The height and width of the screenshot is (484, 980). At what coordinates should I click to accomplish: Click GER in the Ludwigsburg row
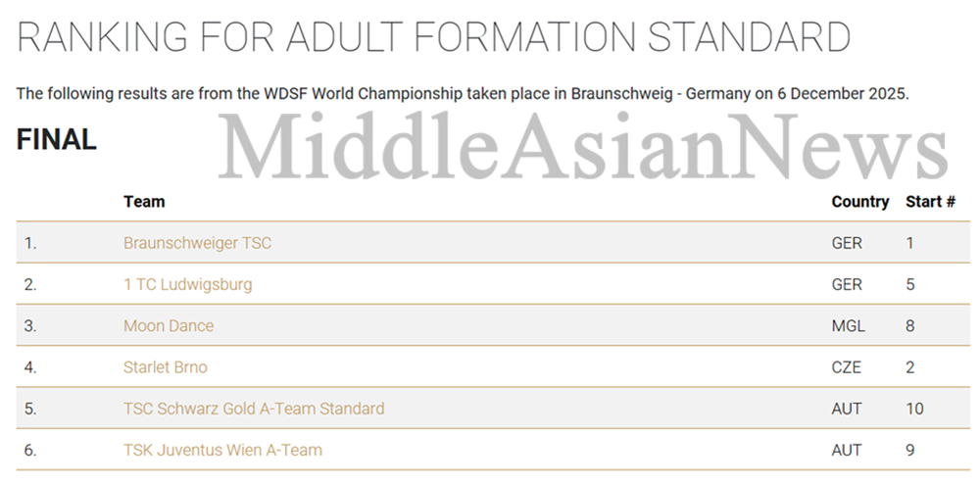[x=847, y=285]
